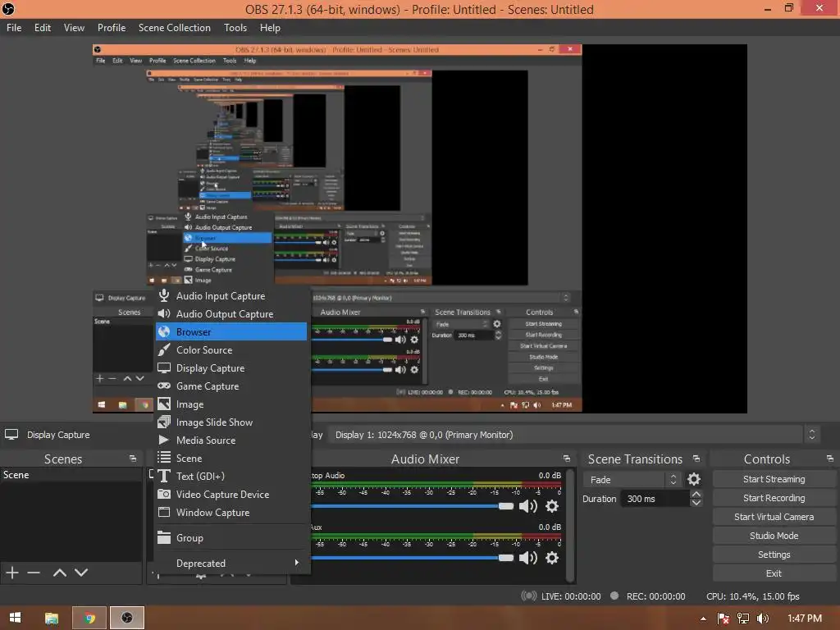Open Aux audio settings gear
840x630 pixels.
point(552,558)
